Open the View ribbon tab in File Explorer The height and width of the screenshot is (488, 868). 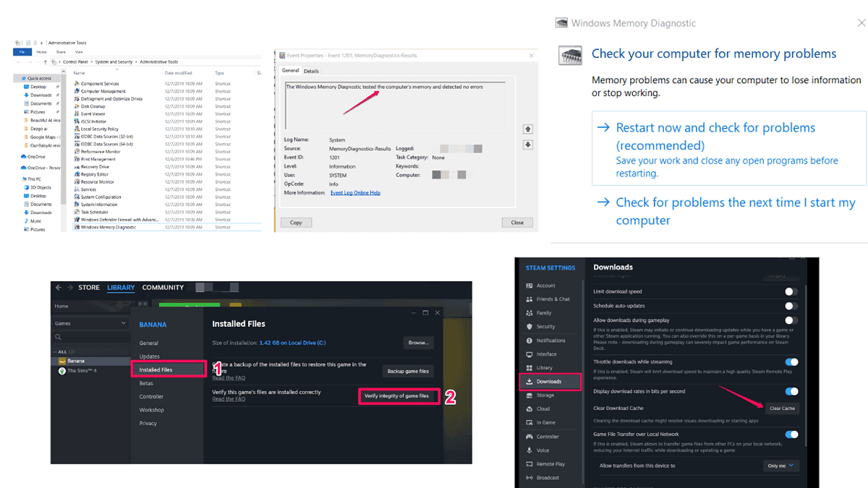[x=79, y=52]
